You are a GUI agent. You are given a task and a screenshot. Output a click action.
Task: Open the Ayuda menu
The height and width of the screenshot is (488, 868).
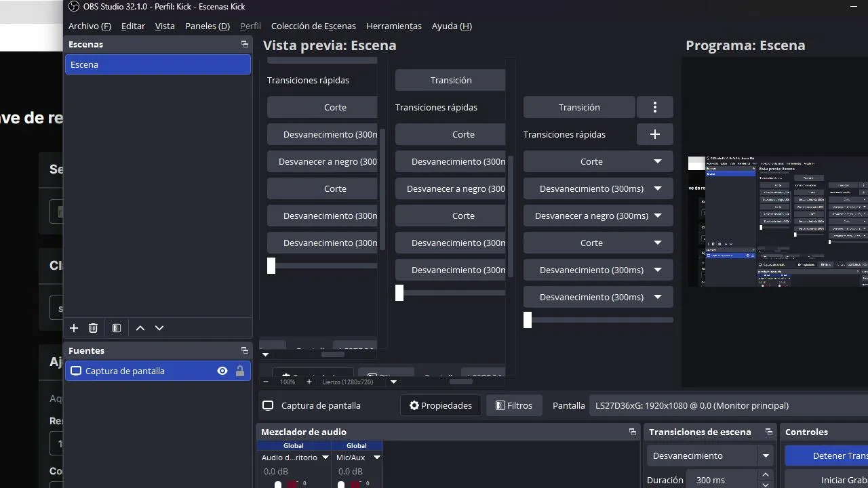(x=452, y=26)
